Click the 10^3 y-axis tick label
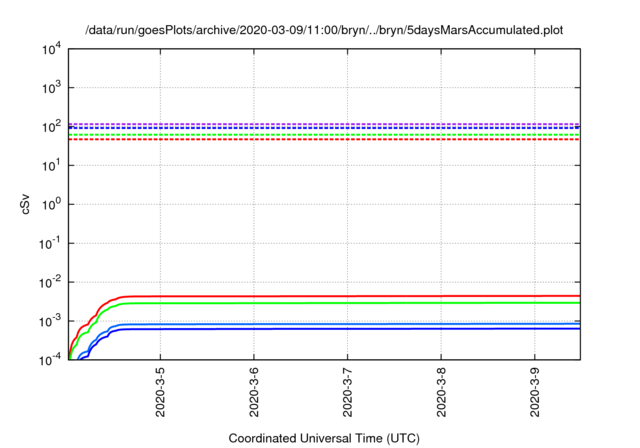The image size is (640, 448). 51,87
